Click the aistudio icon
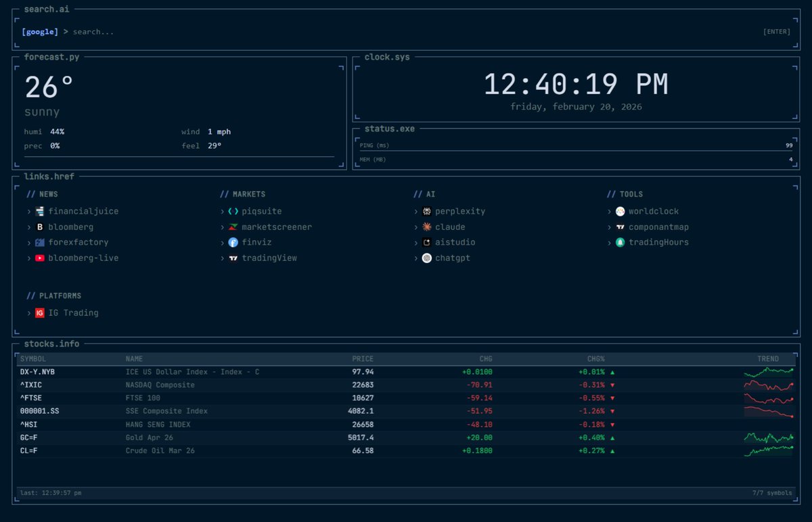This screenshot has height=522, width=812. pos(427,242)
